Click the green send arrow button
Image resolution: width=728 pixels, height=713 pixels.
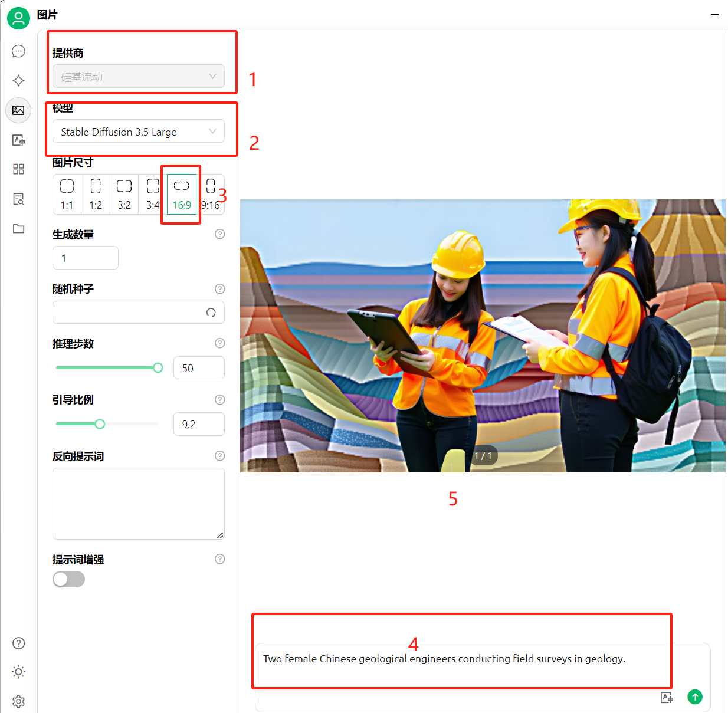pyautogui.click(x=695, y=697)
